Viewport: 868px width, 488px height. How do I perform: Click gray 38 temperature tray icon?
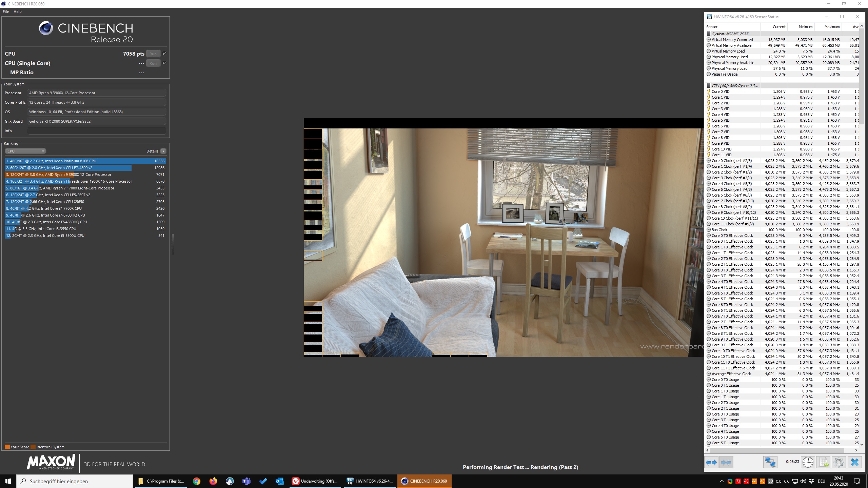point(771,481)
